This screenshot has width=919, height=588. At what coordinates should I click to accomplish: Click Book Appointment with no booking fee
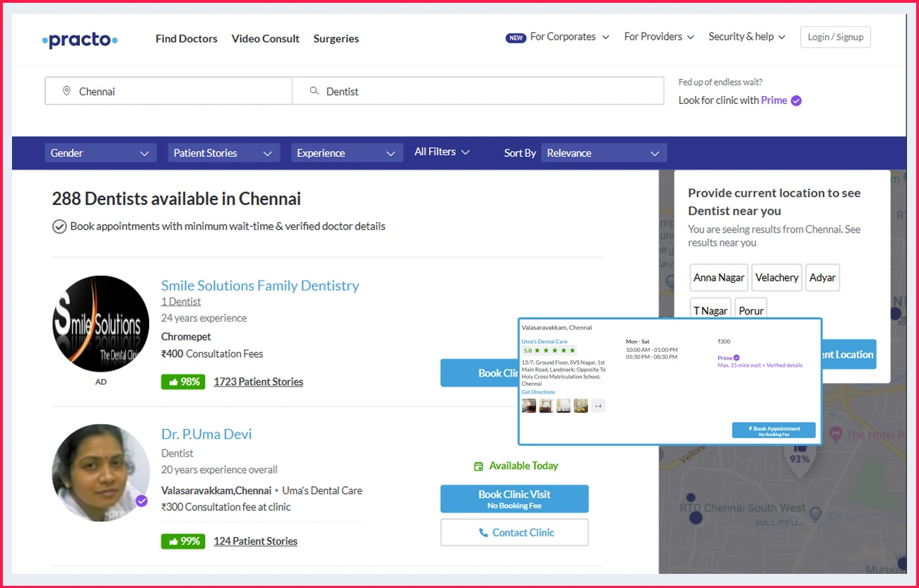tap(773, 430)
